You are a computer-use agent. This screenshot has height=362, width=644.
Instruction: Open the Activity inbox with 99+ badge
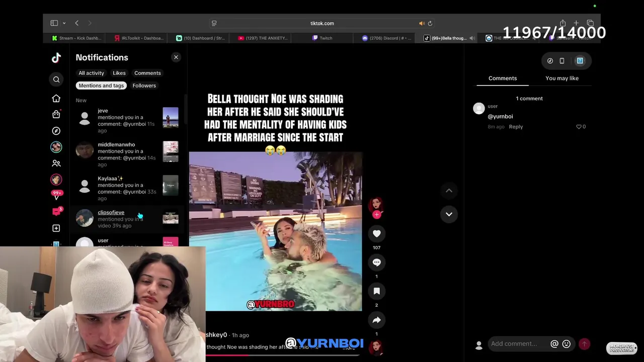coord(56,196)
